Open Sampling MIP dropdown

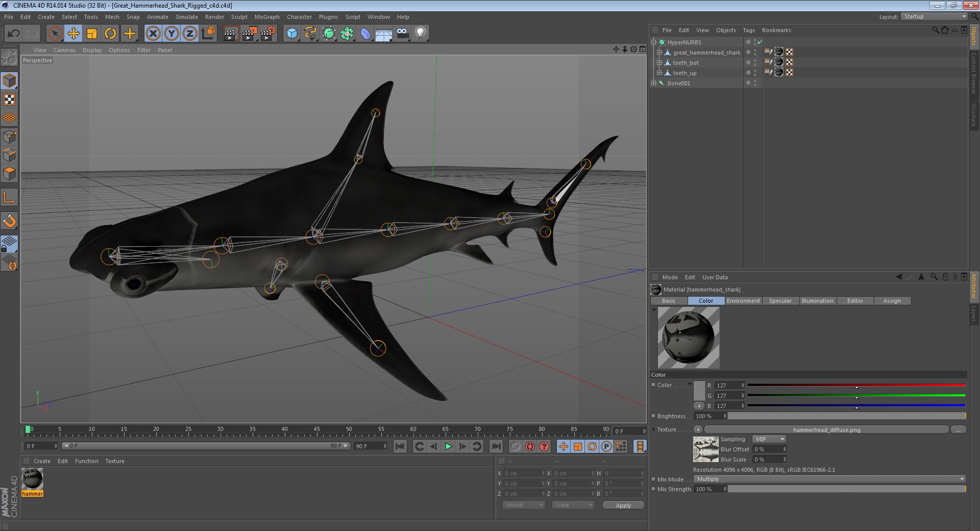(x=769, y=439)
